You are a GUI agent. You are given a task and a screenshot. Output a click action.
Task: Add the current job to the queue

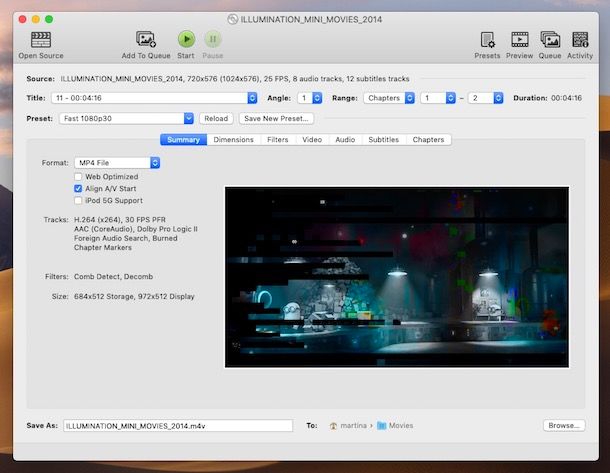point(146,45)
